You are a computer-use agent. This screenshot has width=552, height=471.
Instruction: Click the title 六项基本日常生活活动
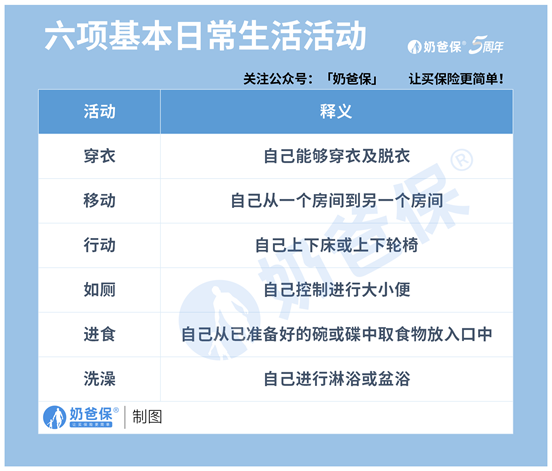click(206, 36)
